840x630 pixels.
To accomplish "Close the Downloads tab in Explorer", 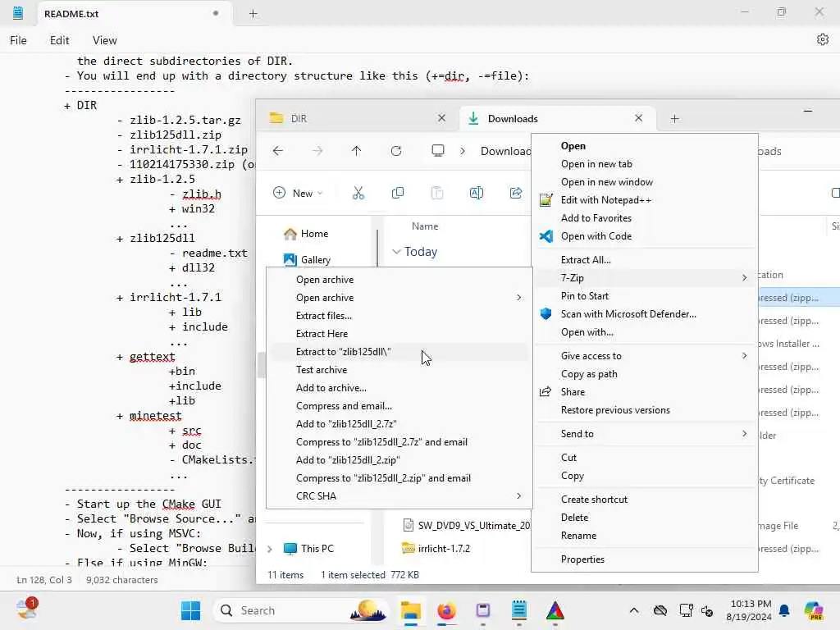I will [638, 118].
